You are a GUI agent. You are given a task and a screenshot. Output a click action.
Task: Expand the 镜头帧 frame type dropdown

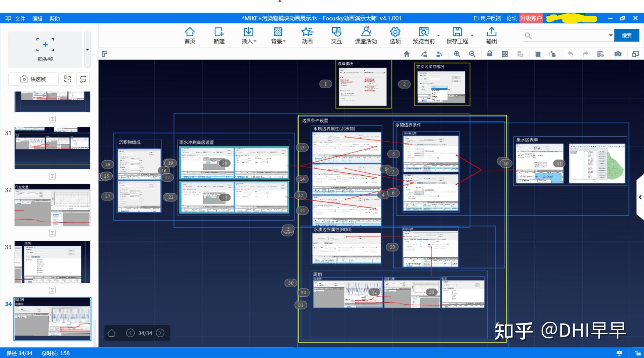click(x=88, y=50)
